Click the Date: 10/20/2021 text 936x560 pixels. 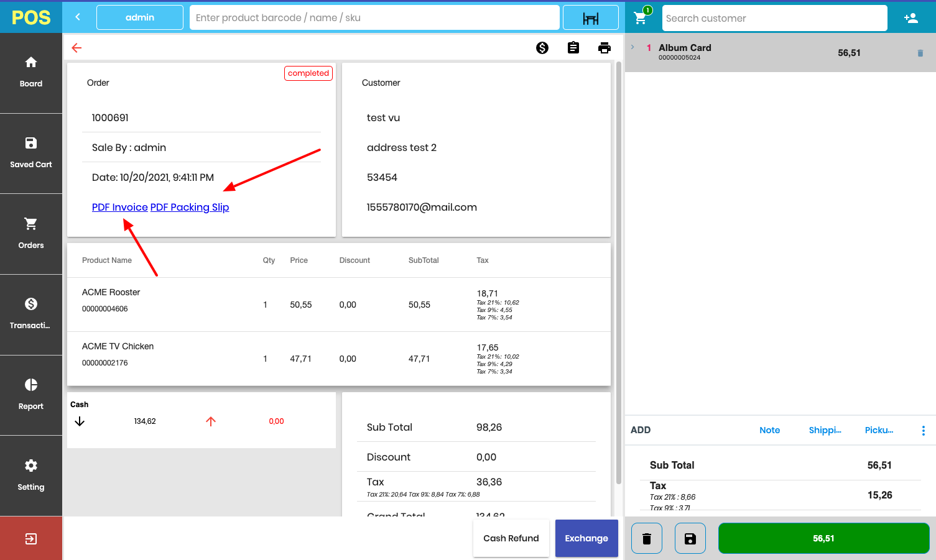pos(153,177)
